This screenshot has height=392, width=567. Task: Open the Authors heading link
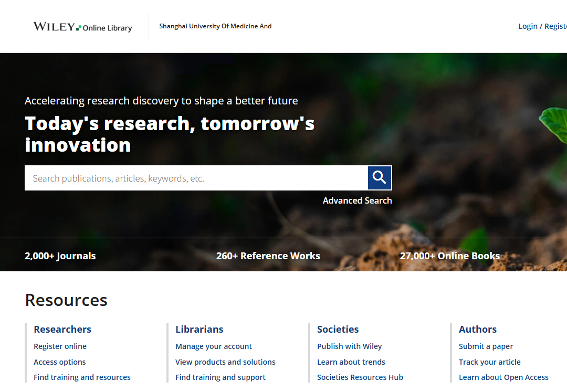pyautogui.click(x=478, y=329)
